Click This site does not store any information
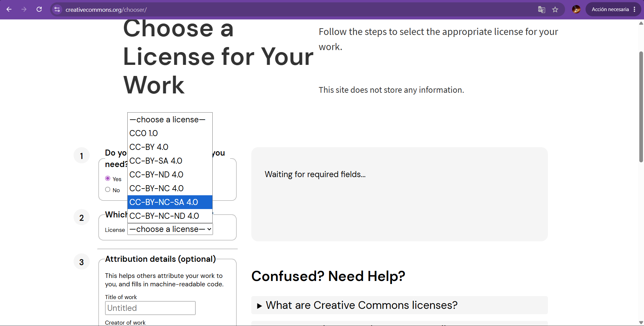The image size is (644, 326). 391,90
